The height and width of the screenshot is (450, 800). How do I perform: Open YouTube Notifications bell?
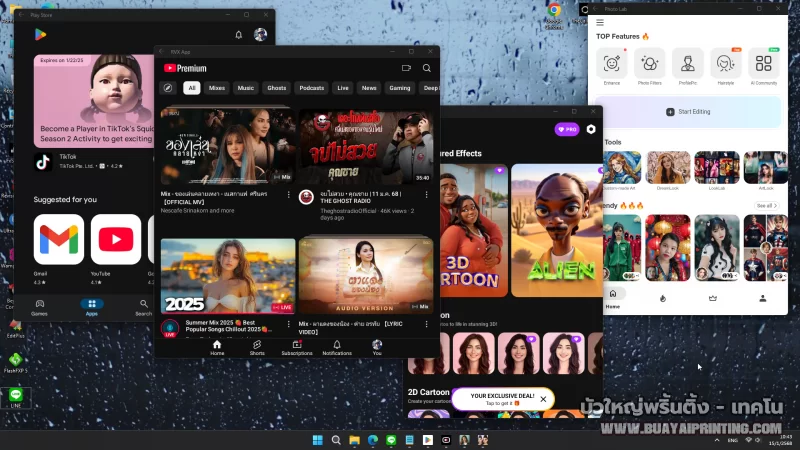pyautogui.click(x=337, y=346)
